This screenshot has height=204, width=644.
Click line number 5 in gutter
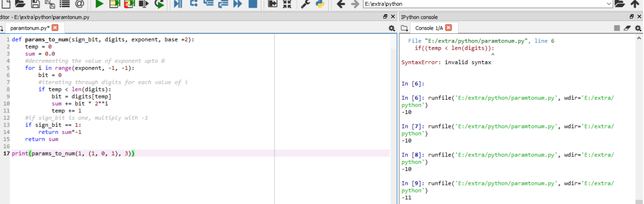(x=8, y=68)
